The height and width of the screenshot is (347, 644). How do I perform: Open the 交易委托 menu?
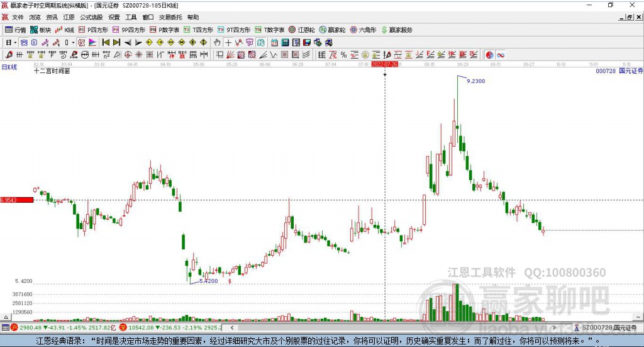pos(170,17)
